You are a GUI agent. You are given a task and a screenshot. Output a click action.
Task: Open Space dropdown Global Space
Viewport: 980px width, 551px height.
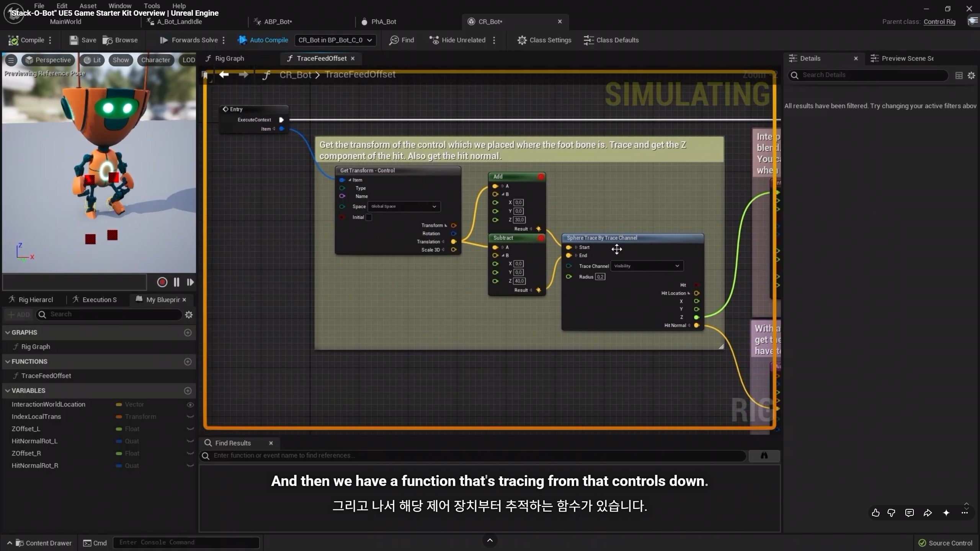point(404,207)
